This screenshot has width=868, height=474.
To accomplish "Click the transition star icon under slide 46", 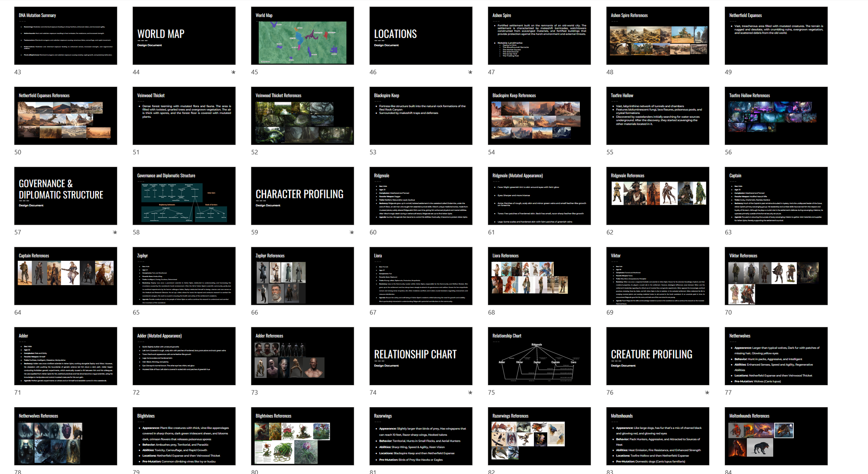I will pyautogui.click(x=470, y=72).
